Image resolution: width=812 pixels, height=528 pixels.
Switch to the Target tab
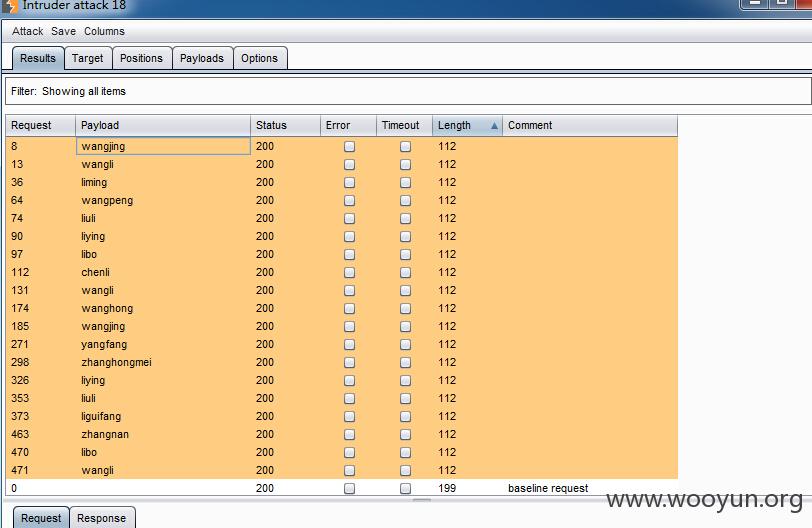coord(88,58)
